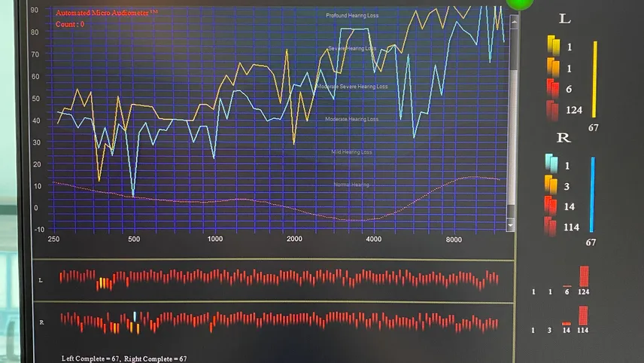Click the dark red L icon labeled 124
This screenshot has height=363, width=644.
[x=552, y=110]
